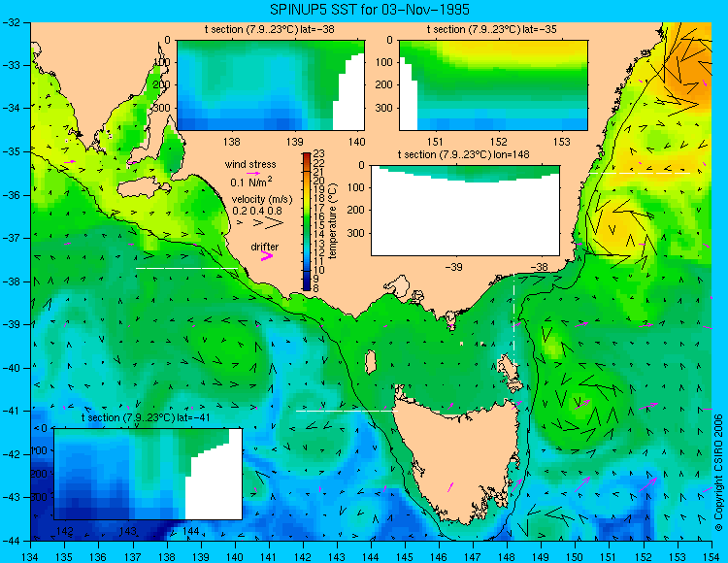Click the white dashed vertical line at longitude 148
The width and height of the screenshot is (728, 563).
(513, 320)
